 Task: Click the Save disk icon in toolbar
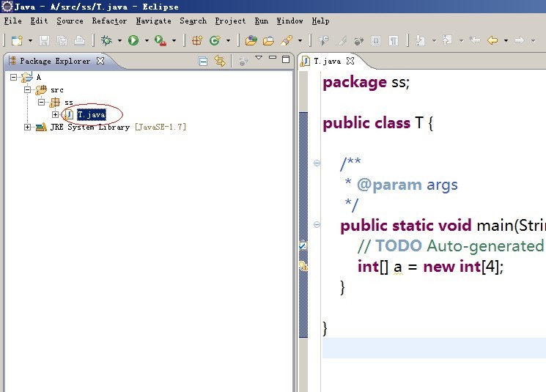point(44,40)
